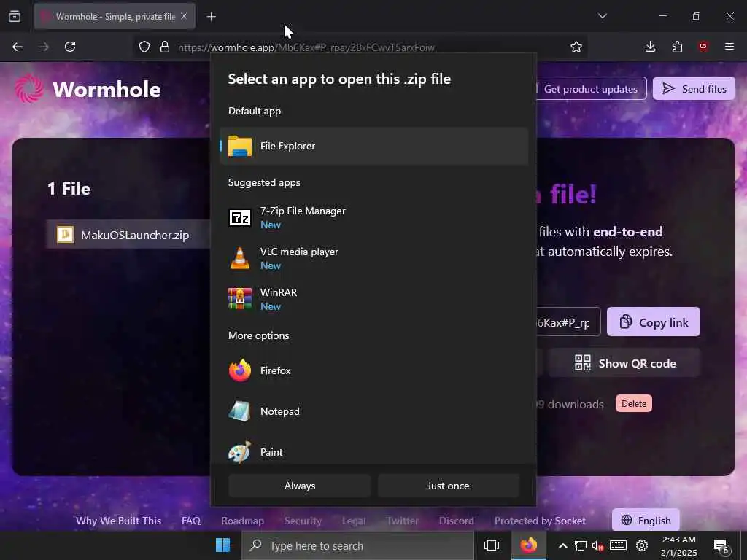Open the Protected by Socket link
The width and height of the screenshot is (747, 560).
[x=540, y=521]
